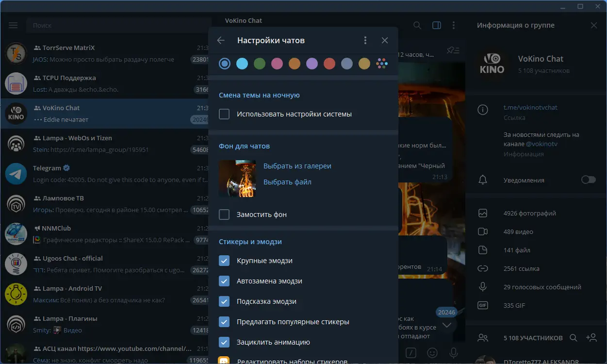The height and width of the screenshot is (364, 607).
Task: Open pinned messages list icon
Action: [x=453, y=50]
